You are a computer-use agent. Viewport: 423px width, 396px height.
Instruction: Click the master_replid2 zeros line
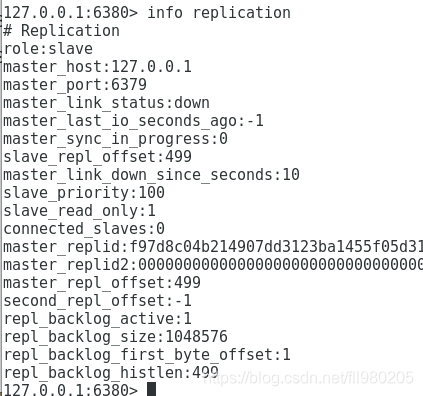[x=213, y=265]
